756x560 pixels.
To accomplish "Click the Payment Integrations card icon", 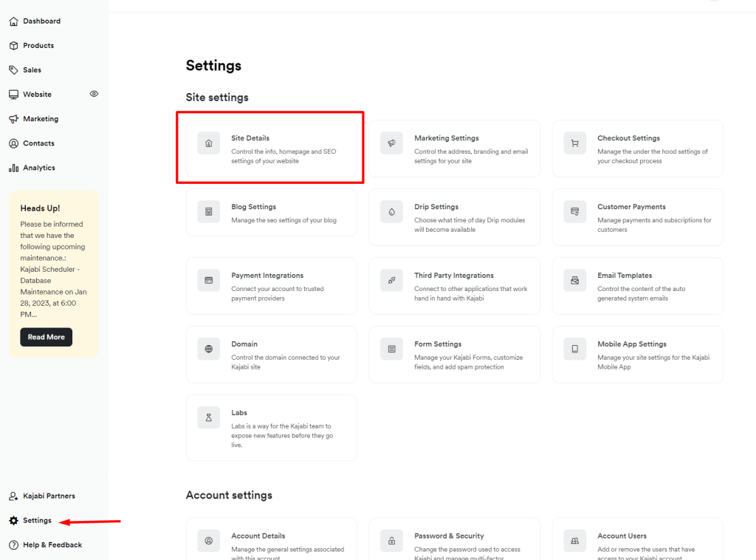I will (x=209, y=281).
